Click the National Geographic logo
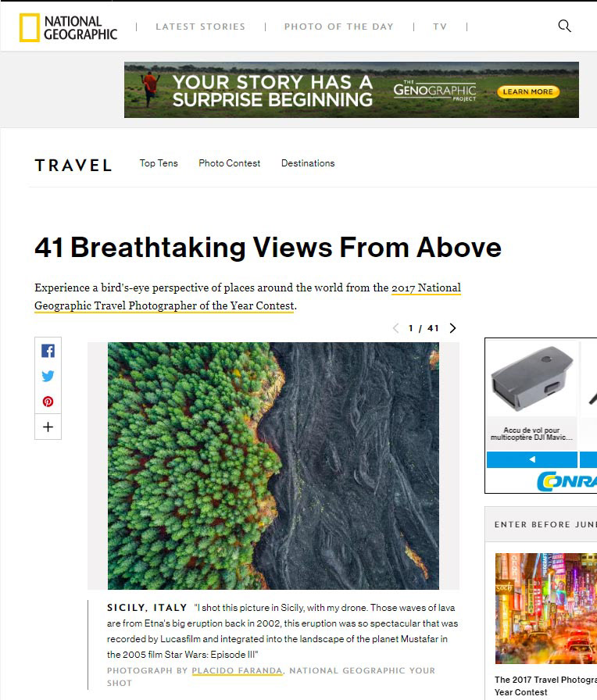The width and height of the screenshot is (597, 700). pyautogui.click(x=68, y=27)
